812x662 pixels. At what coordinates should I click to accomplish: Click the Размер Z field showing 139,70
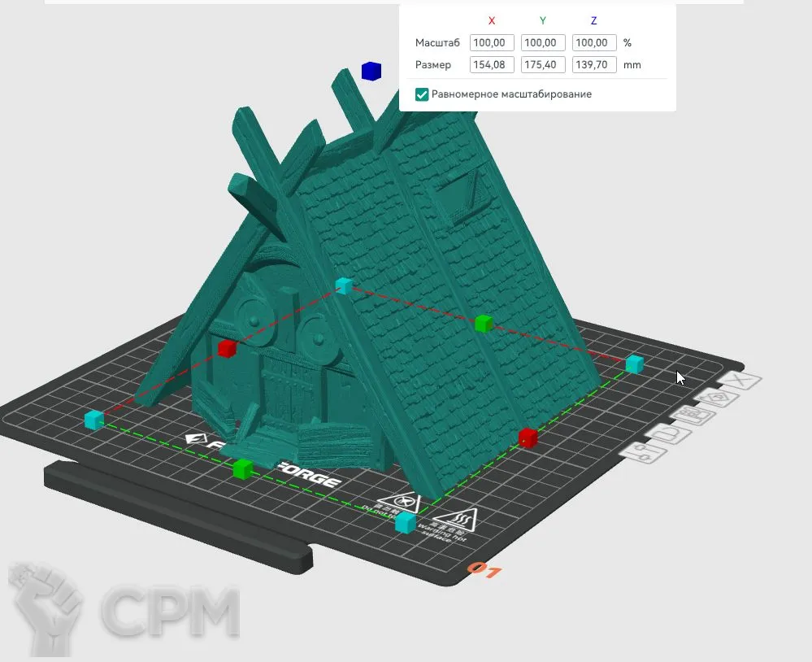(594, 64)
